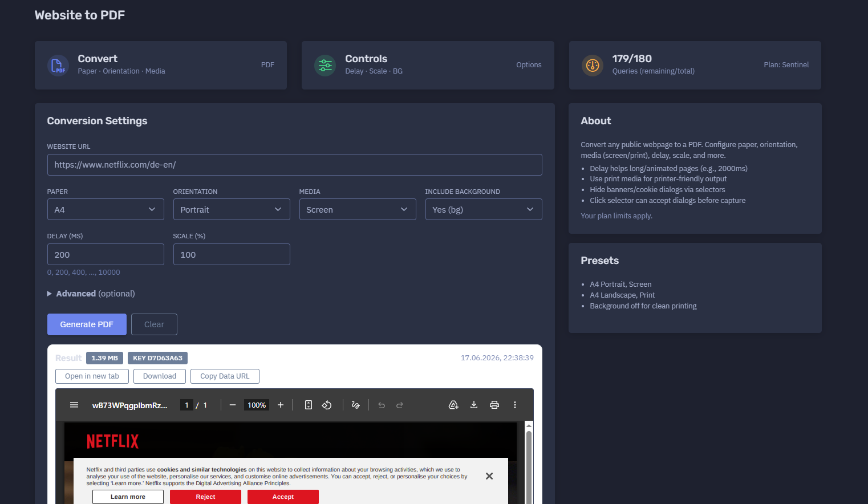868x504 pixels.
Task: Click the PDF viewer download icon
Action: [x=474, y=405]
